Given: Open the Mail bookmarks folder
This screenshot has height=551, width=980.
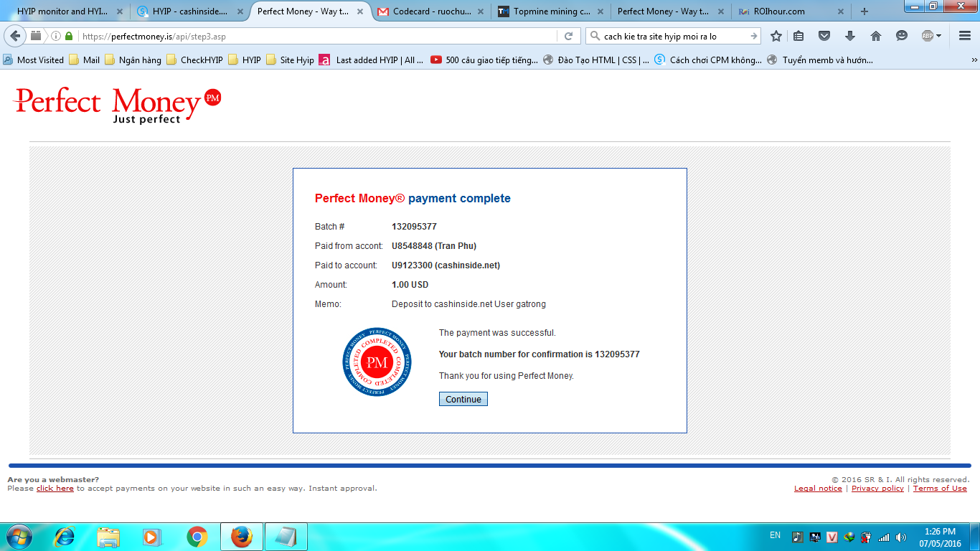Looking at the screenshot, I should [85, 60].
